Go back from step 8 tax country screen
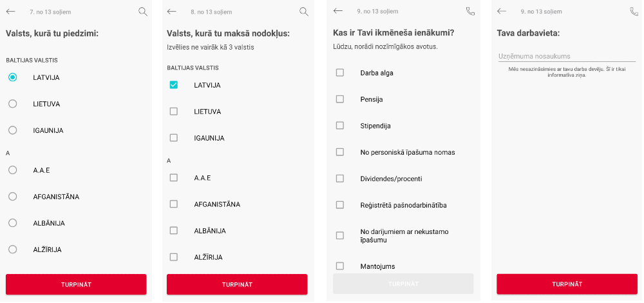644x303 pixels. (172, 12)
